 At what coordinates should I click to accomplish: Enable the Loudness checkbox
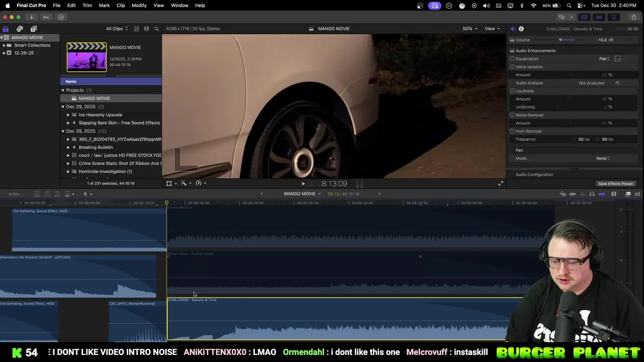[x=512, y=91]
